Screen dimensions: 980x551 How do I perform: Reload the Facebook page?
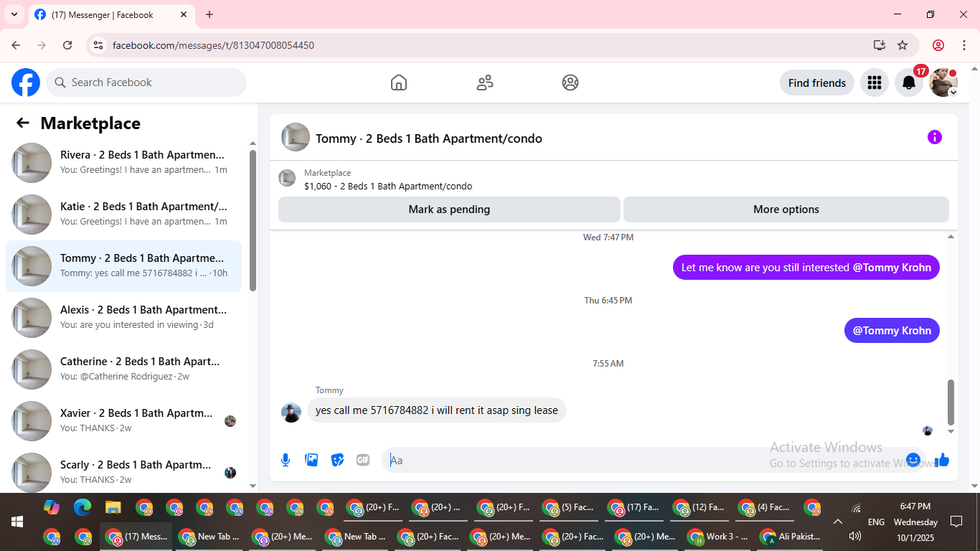coord(67,45)
